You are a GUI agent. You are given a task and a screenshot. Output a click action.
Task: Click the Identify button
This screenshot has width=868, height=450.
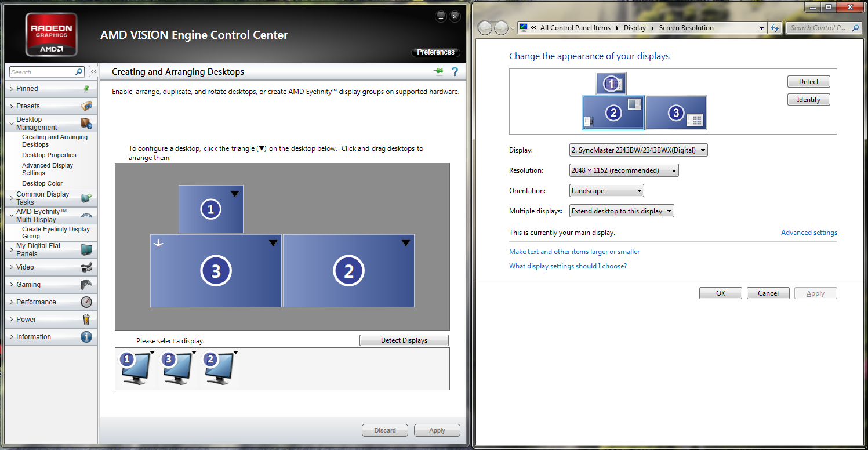[809, 100]
